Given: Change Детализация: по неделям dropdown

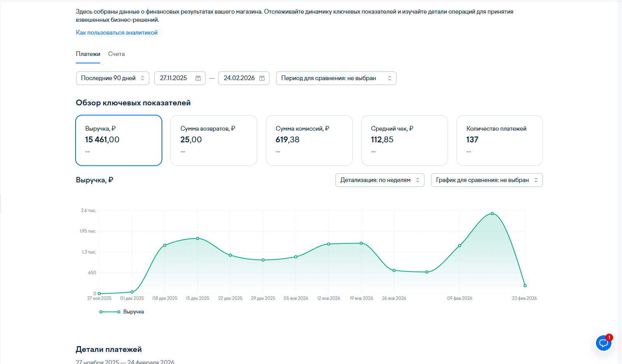Looking at the screenshot, I should pyautogui.click(x=380, y=180).
